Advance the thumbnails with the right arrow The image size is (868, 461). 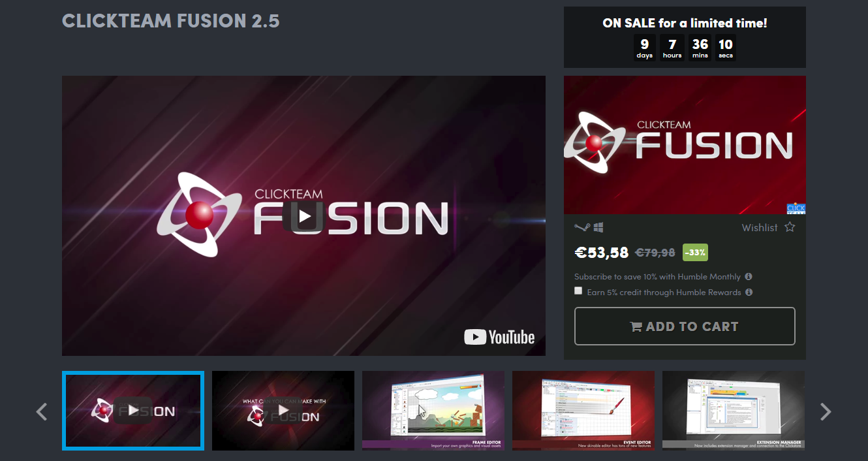point(826,411)
